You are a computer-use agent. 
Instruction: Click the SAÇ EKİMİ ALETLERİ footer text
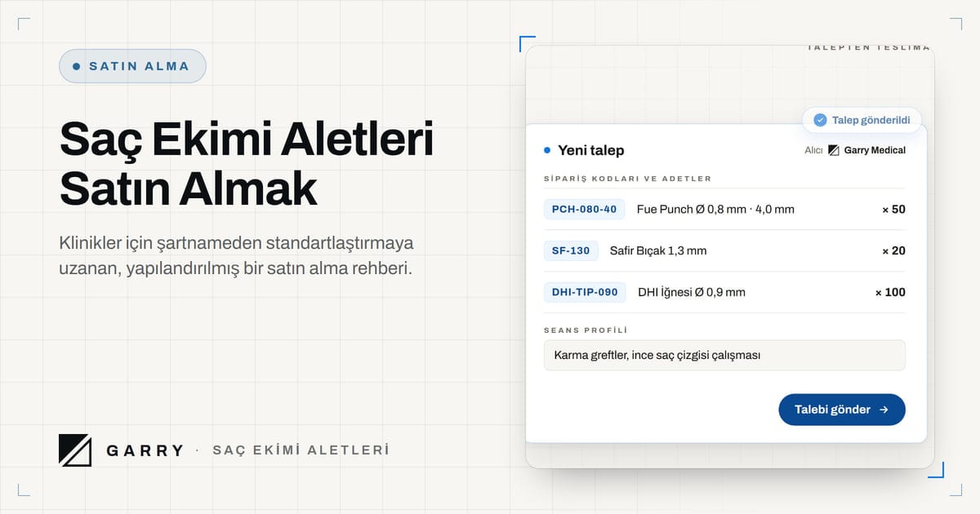click(x=301, y=450)
